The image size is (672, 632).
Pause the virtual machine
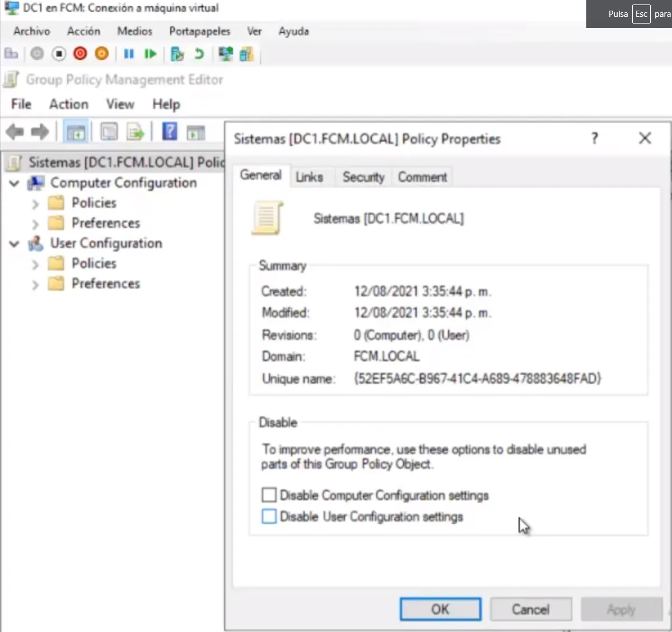[129, 54]
